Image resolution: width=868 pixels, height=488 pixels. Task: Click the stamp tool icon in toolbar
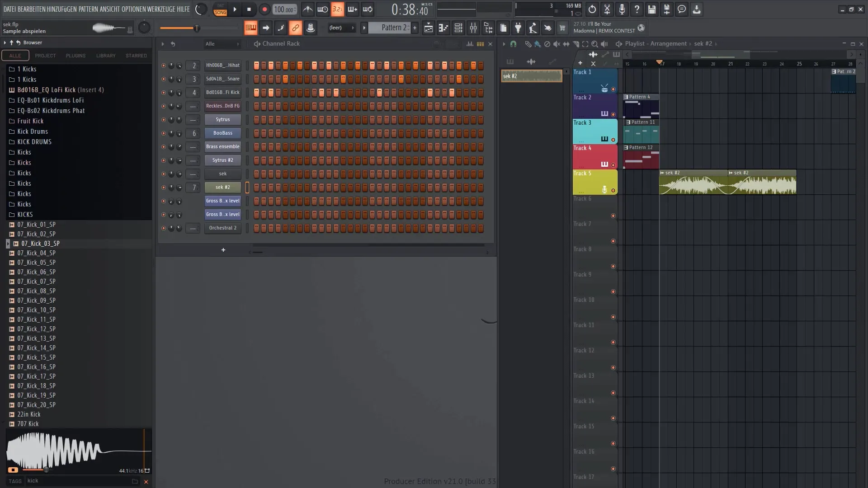point(310,28)
